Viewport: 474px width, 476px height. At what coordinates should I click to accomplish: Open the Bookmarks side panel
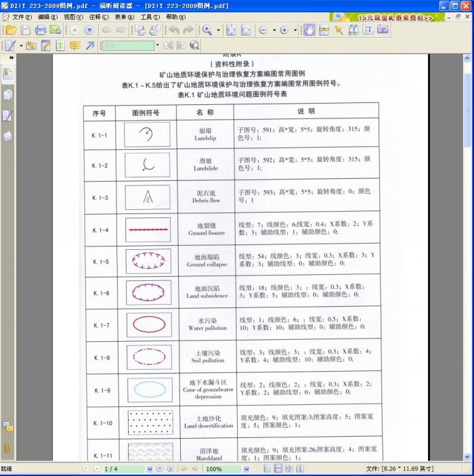7,73
